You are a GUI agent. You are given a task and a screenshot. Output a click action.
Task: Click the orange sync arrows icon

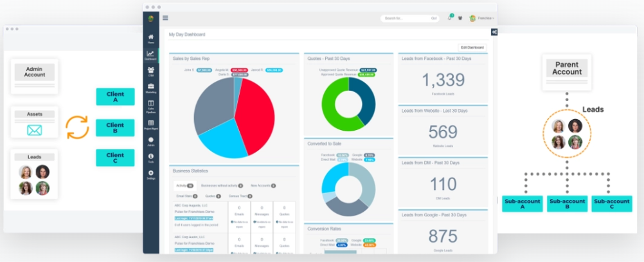click(77, 127)
